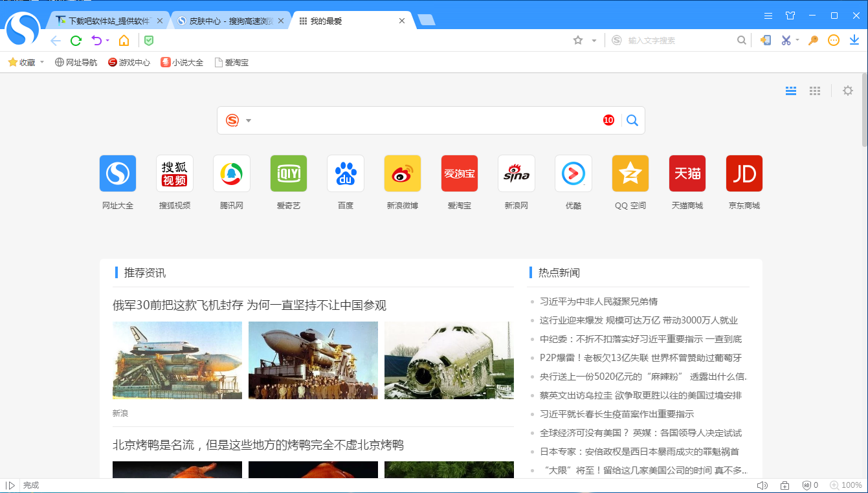The height and width of the screenshot is (493, 868).
Task: Open the screenshot scissors tool
Action: point(787,40)
